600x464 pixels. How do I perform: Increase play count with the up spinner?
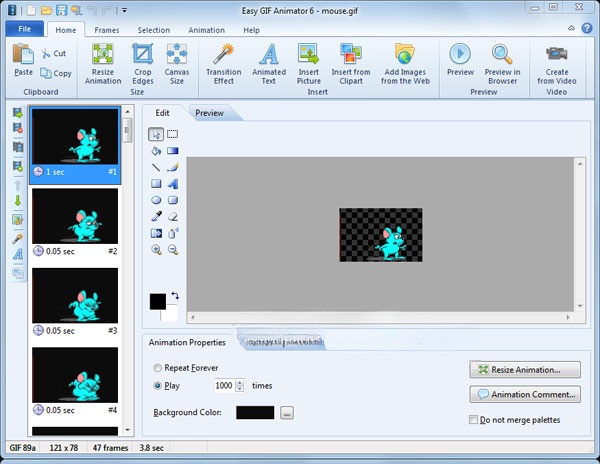click(240, 382)
